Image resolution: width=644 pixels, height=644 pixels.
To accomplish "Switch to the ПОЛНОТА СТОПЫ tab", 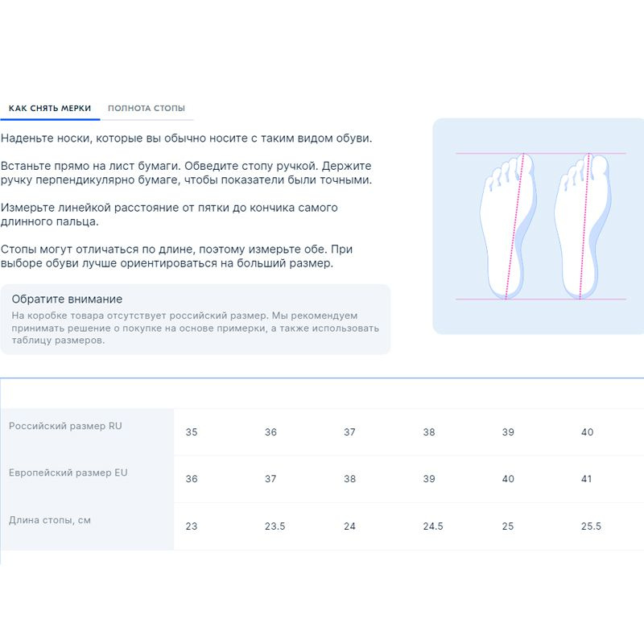I will coord(147,109).
